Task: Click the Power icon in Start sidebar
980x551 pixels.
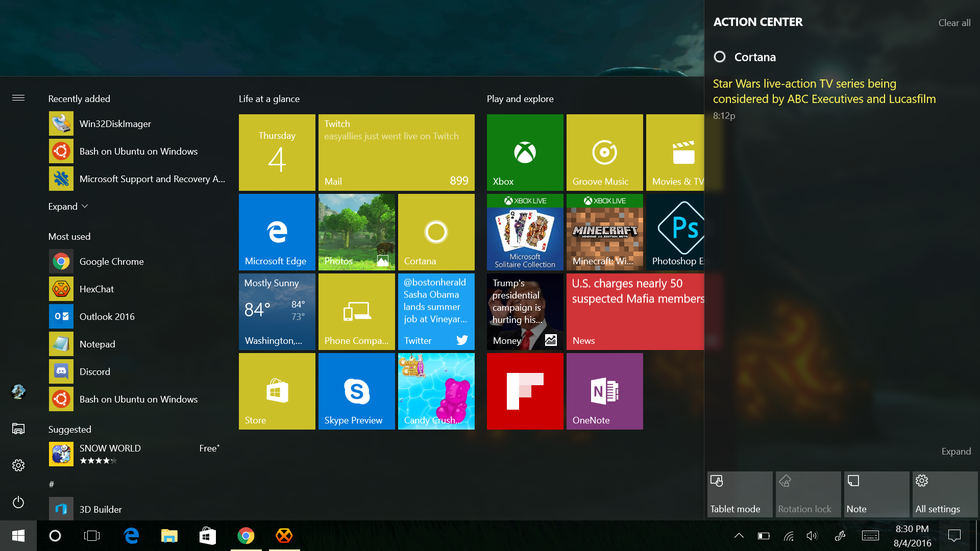Action: pos(18,502)
